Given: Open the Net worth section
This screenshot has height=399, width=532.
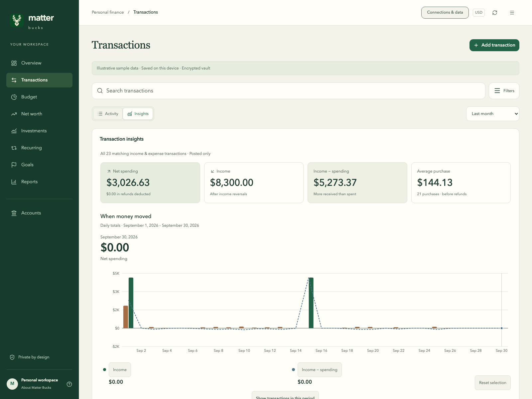Looking at the screenshot, I should pyautogui.click(x=39, y=114).
